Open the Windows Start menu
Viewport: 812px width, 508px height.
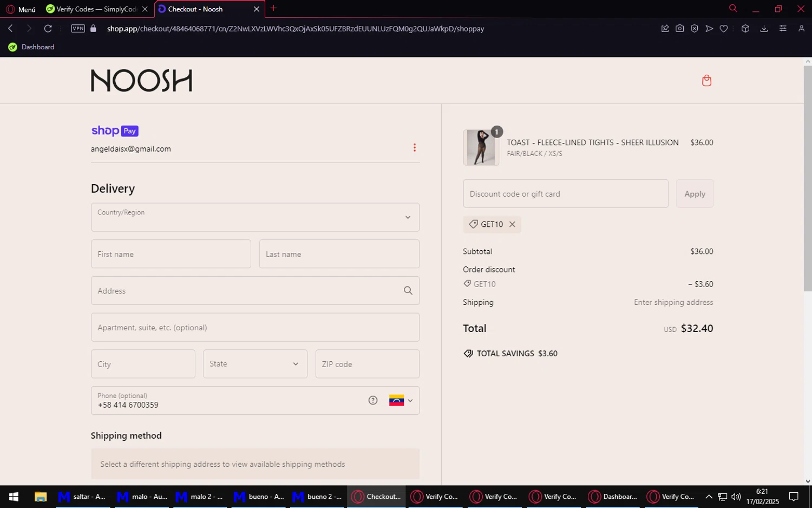point(14,497)
